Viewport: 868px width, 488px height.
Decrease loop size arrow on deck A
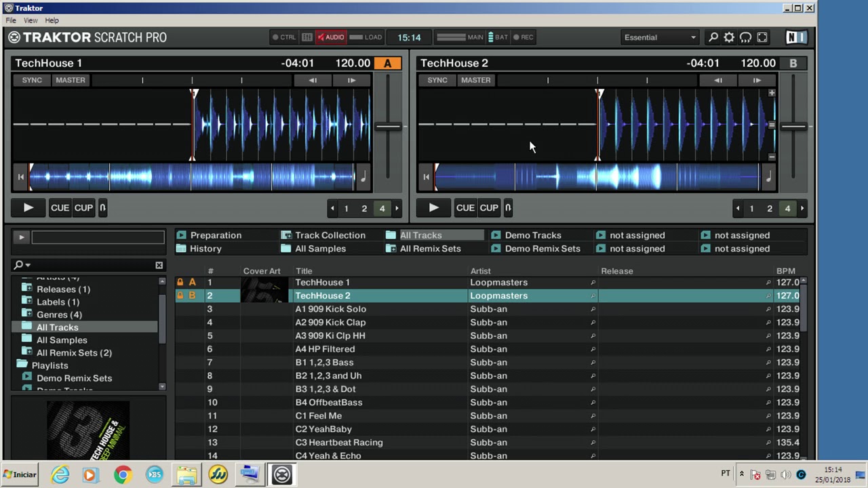332,209
